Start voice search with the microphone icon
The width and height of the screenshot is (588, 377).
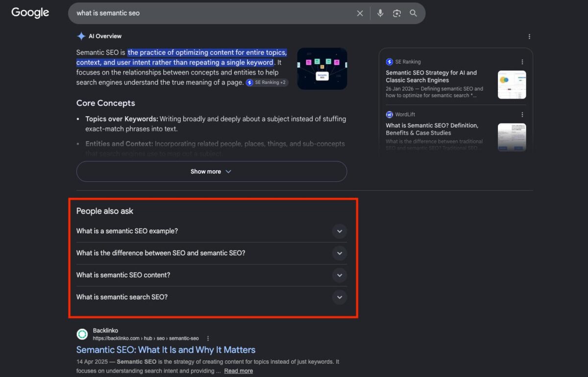380,13
